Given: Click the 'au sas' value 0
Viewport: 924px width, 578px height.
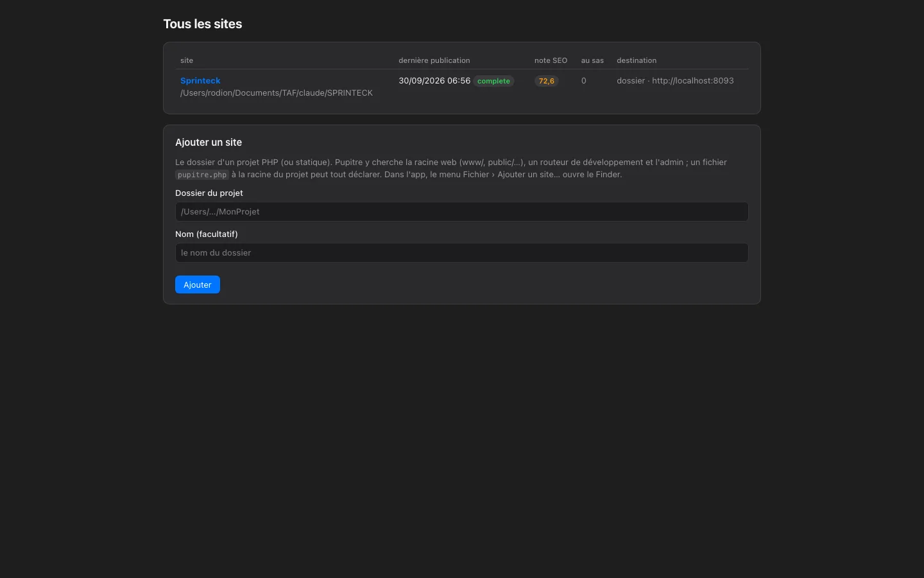Looking at the screenshot, I should coord(584,80).
